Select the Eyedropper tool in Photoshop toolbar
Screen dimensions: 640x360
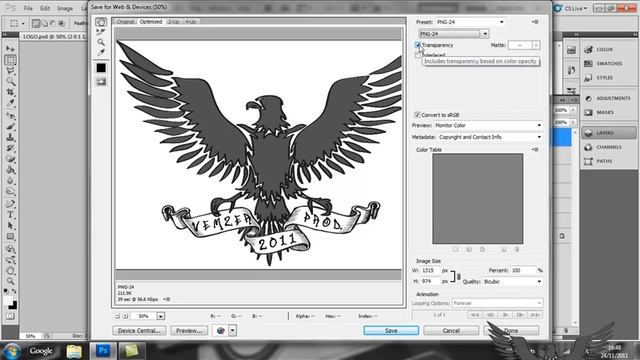(10, 103)
